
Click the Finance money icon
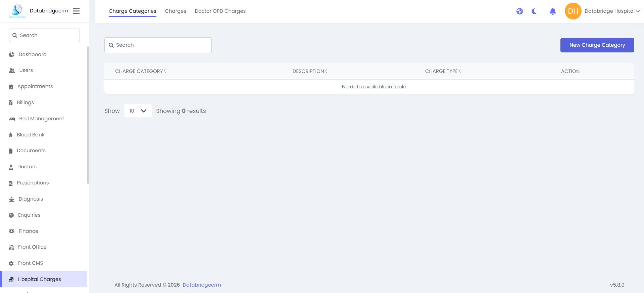coord(11,231)
